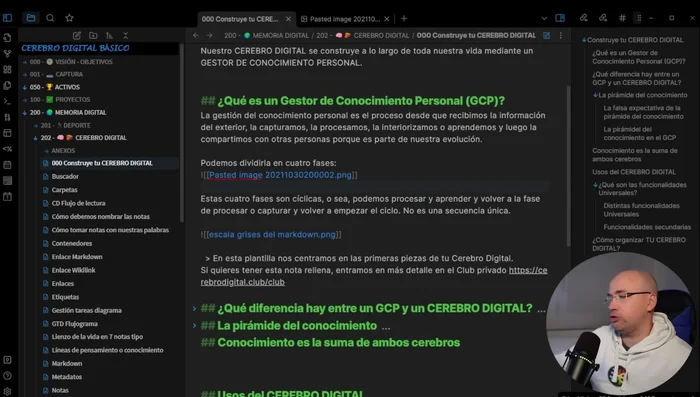Open the tags hash icon in right panel

(x=622, y=18)
